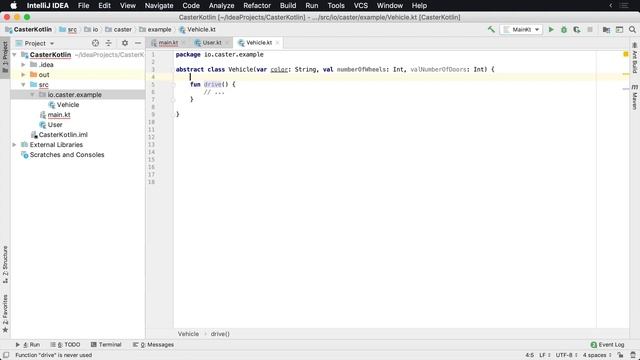Click the yellow inspection warning indicator
The height and width of the screenshot is (360, 640).
coord(626,54)
